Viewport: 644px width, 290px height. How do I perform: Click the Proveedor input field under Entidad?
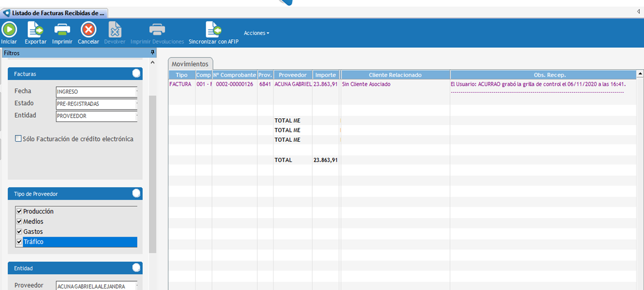(x=96, y=286)
